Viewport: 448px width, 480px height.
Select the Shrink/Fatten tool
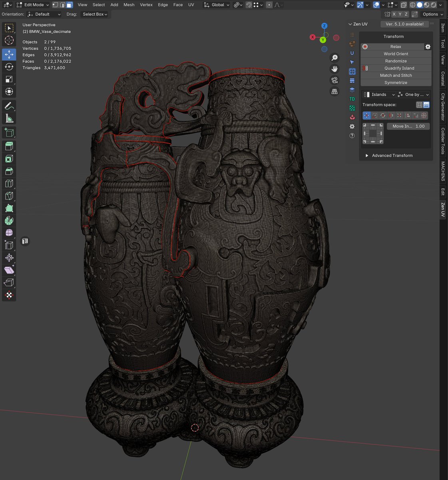tap(9, 258)
